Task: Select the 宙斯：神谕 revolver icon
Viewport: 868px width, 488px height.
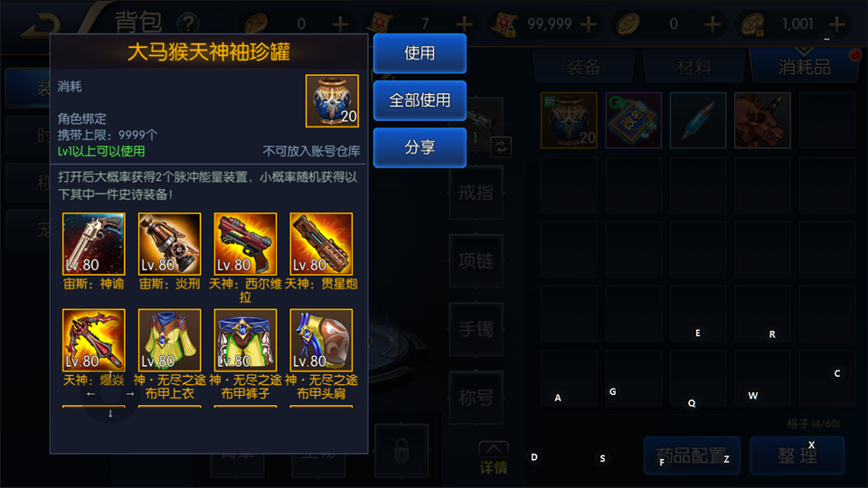Action: pos(93,244)
